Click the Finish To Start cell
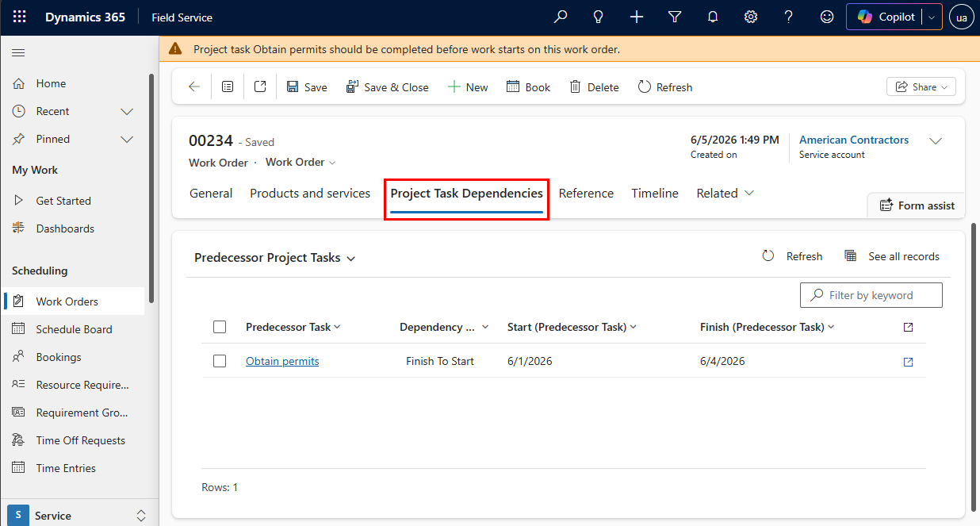980x526 pixels. [x=440, y=362]
